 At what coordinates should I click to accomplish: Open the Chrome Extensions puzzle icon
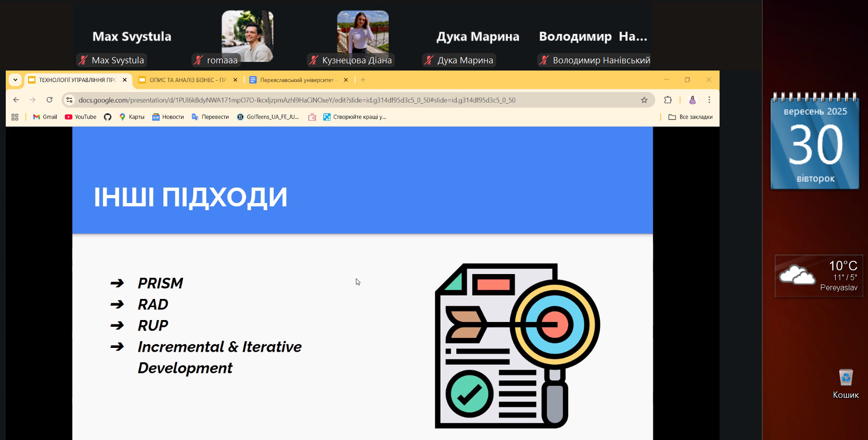(668, 100)
